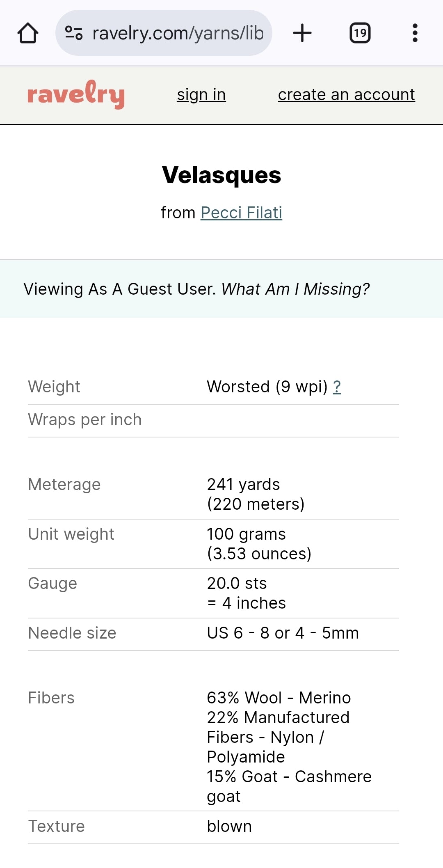This screenshot has width=443, height=868.
Task: Tap the 63% Wool - Merino fiber text
Action: pos(279,698)
